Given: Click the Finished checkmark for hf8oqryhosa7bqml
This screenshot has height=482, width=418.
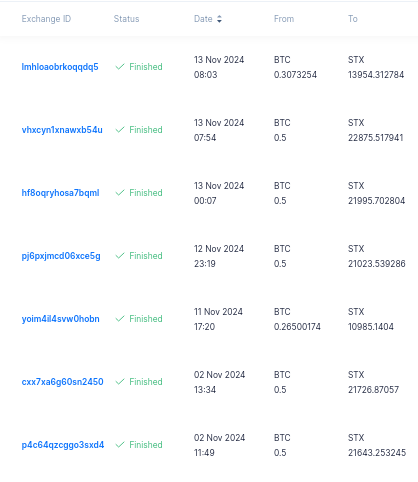Looking at the screenshot, I should click(120, 193).
